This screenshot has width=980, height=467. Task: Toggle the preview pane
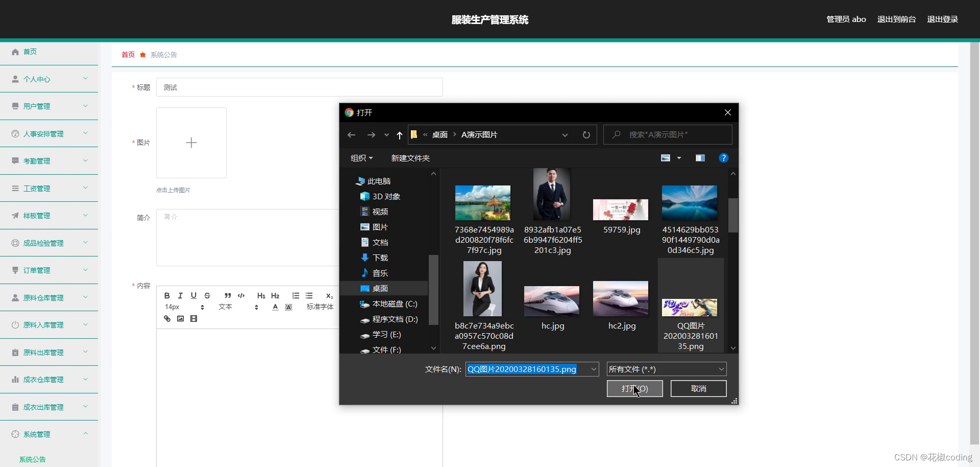700,158
